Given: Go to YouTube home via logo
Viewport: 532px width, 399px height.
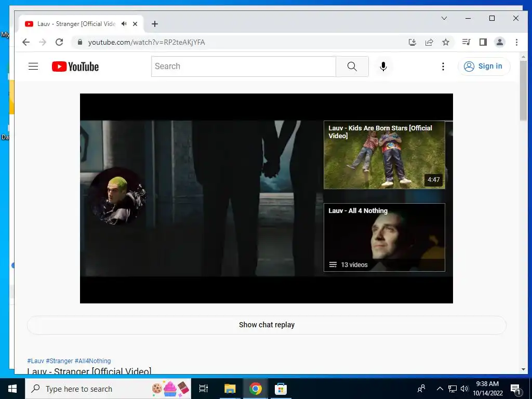Looking at the screenshot, I should coord(75,66).
